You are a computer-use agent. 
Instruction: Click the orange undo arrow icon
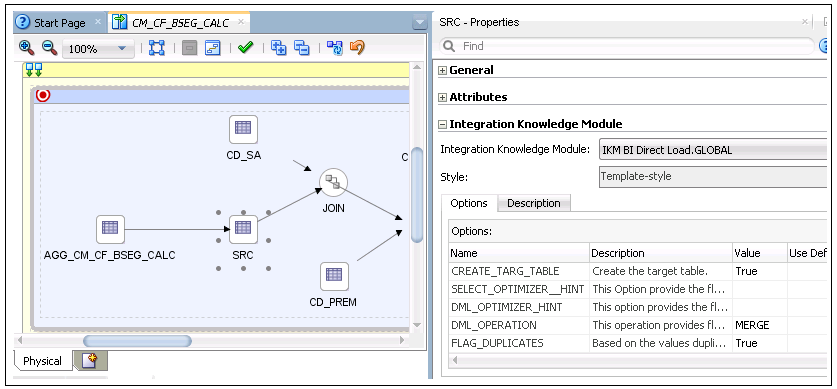pyautogui.click(x=358, y=48)
